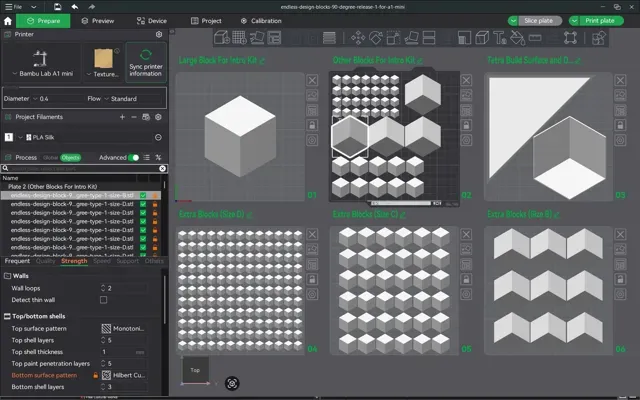
Task: Toggle the Advanced mode switch
Action: coord(133,158)
